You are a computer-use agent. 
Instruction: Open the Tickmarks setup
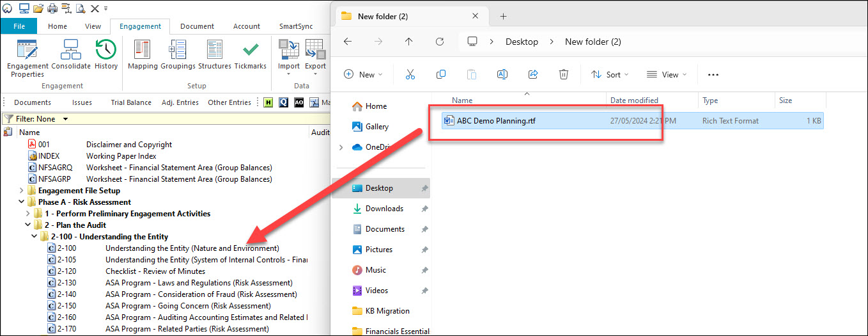251,54
